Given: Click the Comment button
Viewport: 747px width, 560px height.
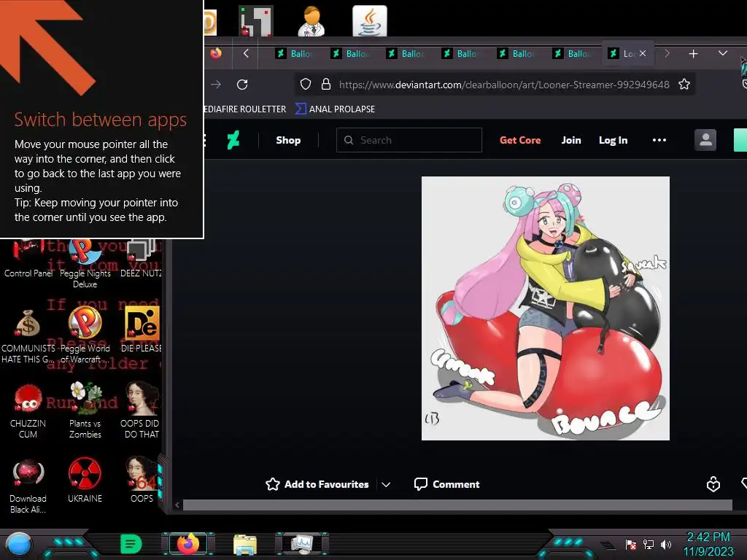Looking at the screenshot, I should tap(447, 484).
